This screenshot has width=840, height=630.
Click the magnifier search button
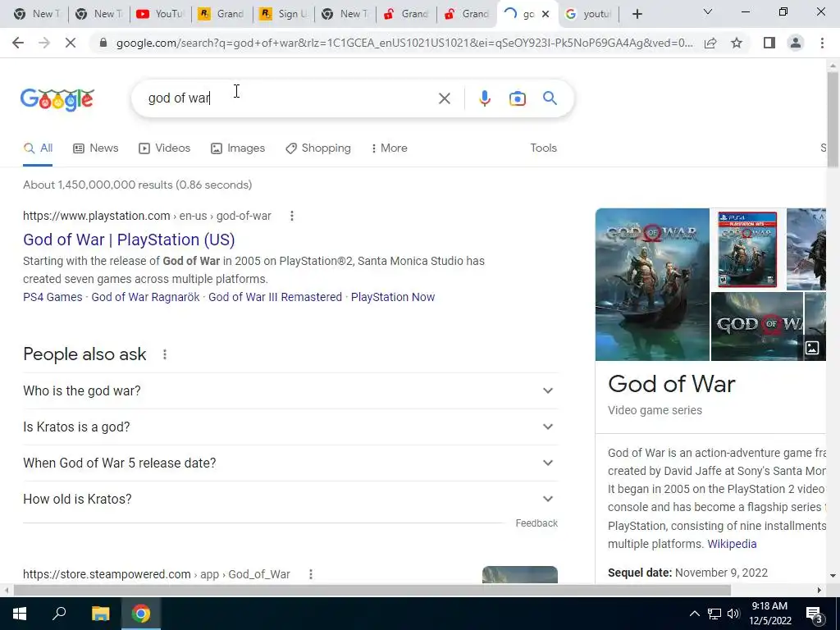[x=550, y=98]
